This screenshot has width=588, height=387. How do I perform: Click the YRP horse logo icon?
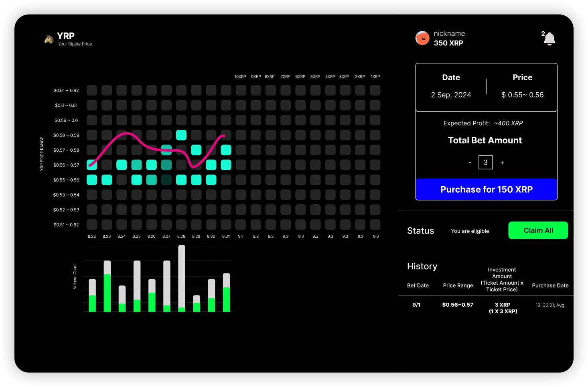[49, 39]
